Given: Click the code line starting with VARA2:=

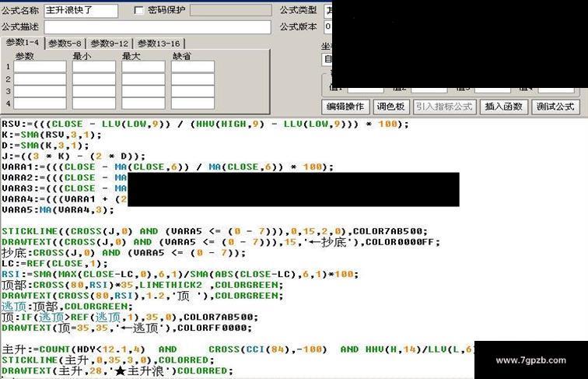Looking at the screenshot, I should (64, 177).
